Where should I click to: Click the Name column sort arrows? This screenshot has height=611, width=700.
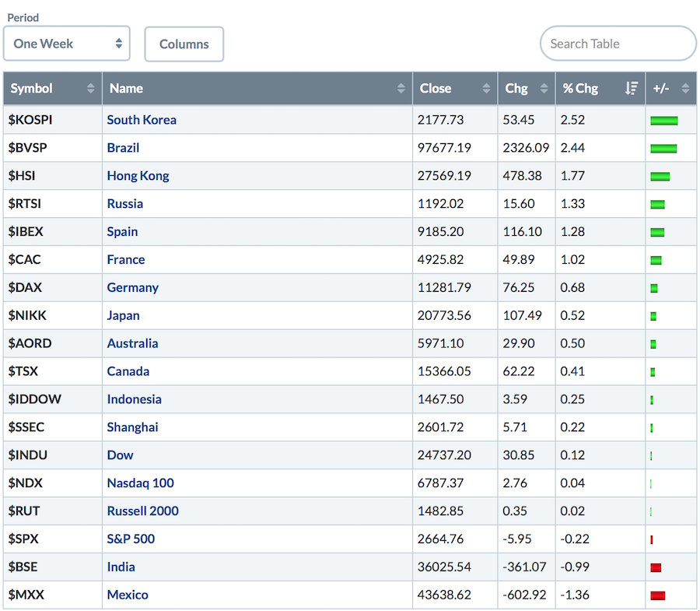pos(401,89)
